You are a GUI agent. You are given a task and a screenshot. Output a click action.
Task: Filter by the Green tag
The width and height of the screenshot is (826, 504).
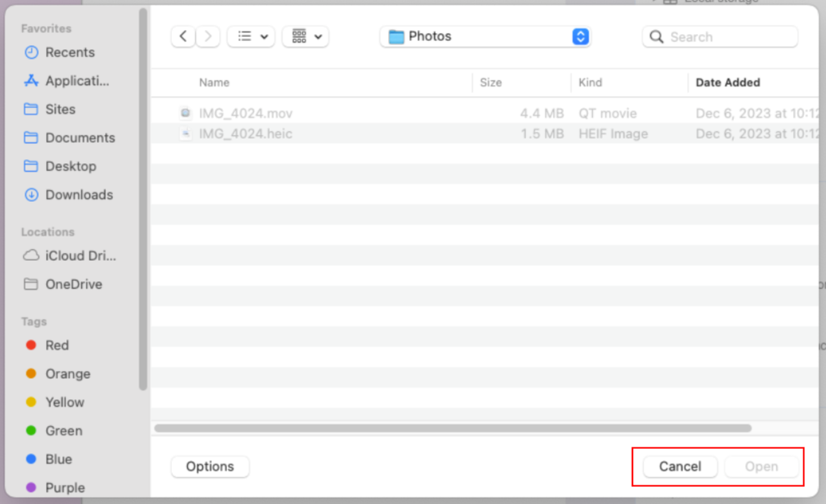tap(63, 431)
